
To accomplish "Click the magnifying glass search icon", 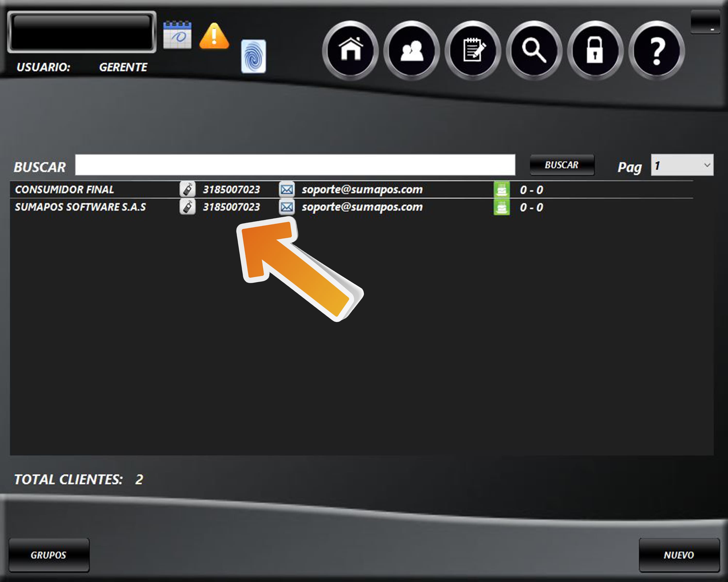I will coord(534,50).
